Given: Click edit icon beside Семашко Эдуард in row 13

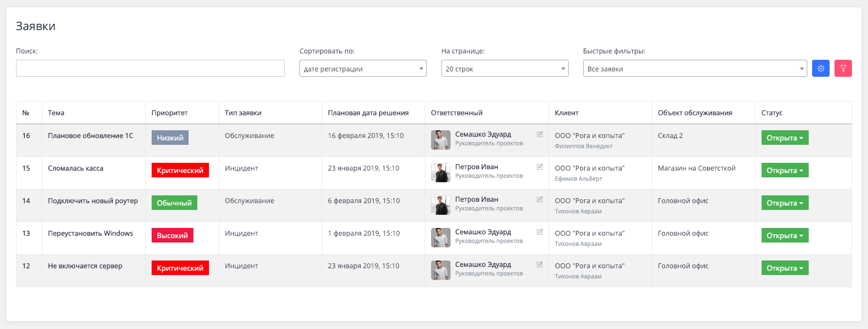Looking at the screenshot, I should [x=539, y=232].
